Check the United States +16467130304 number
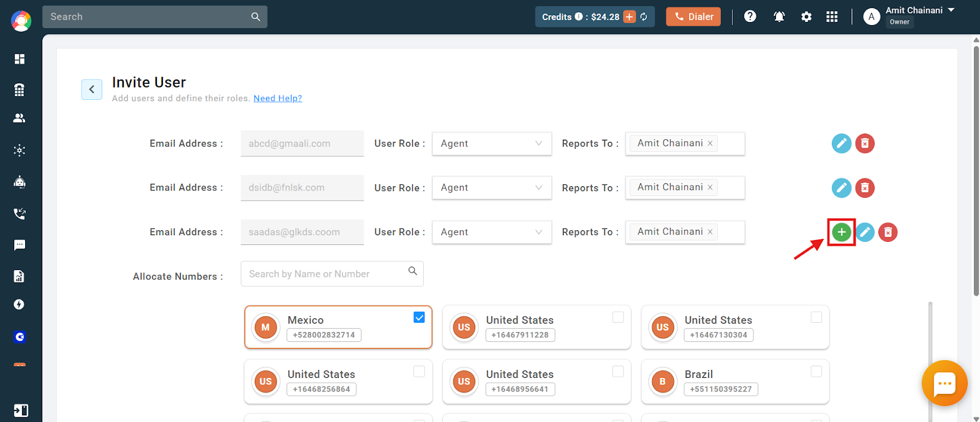 (816, 317)
